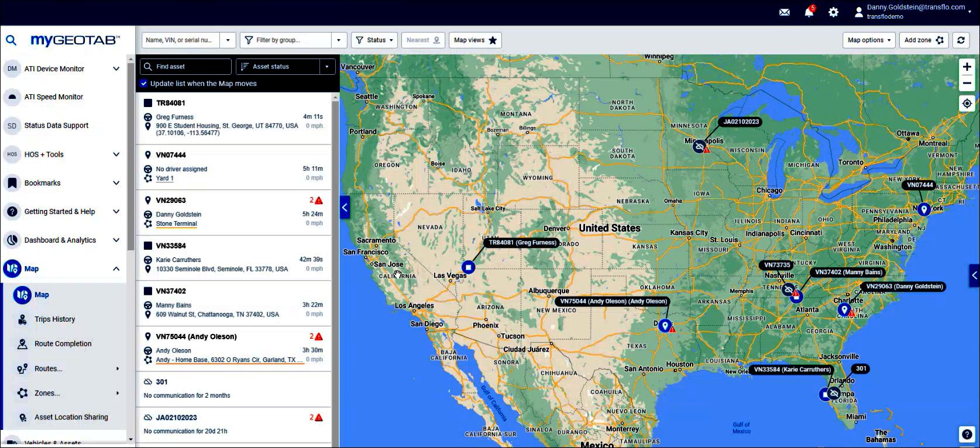Open settings gear in top bar

[833, 12]
